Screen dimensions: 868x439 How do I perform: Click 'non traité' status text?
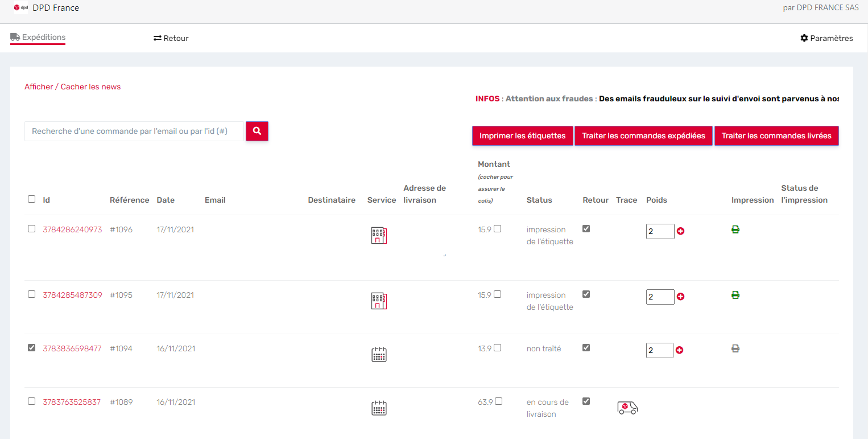click(544, 349)
